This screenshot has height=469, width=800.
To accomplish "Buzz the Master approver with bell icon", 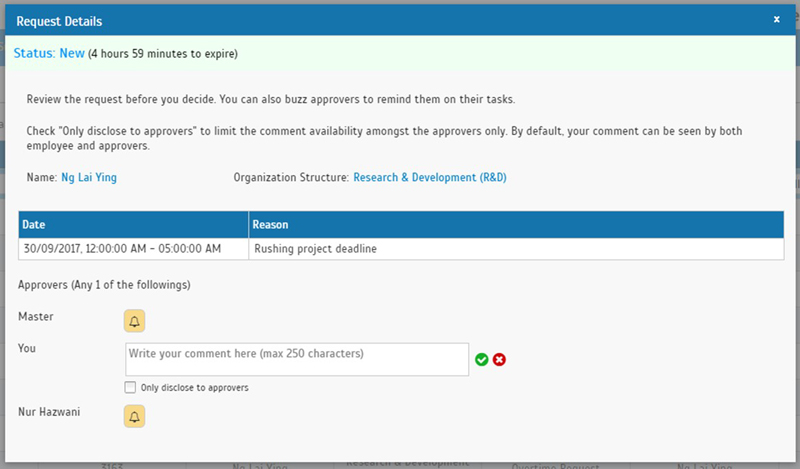I will point(134,321).
